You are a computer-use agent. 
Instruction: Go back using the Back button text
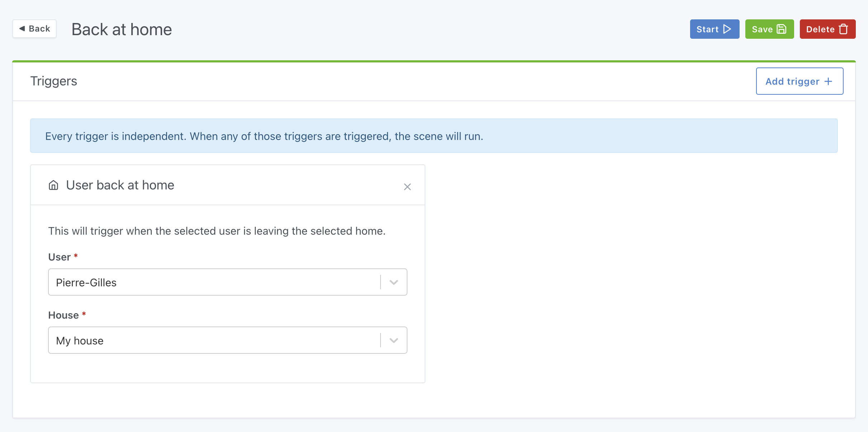[x=39, y=29]
